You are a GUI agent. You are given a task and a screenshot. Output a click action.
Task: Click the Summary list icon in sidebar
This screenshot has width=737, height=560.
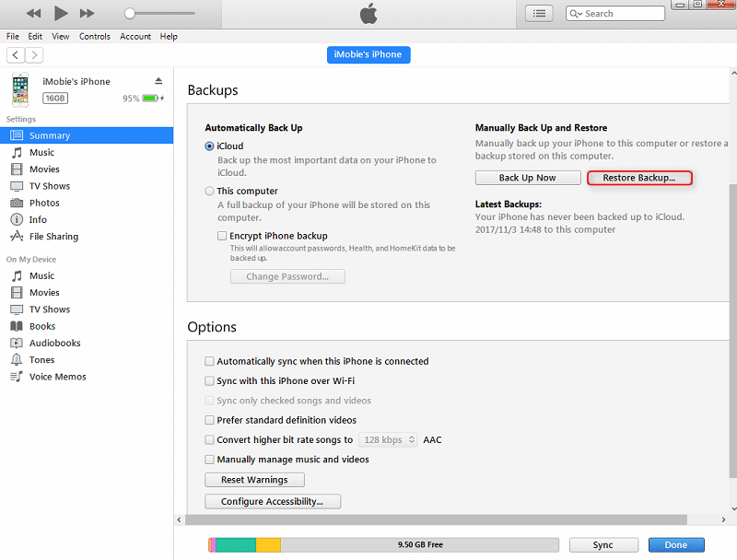click(17, 135)
